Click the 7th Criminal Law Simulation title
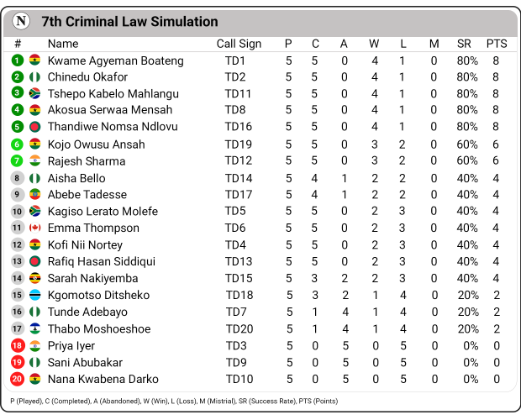Screen dimensions: 521x420 (129, 22)
